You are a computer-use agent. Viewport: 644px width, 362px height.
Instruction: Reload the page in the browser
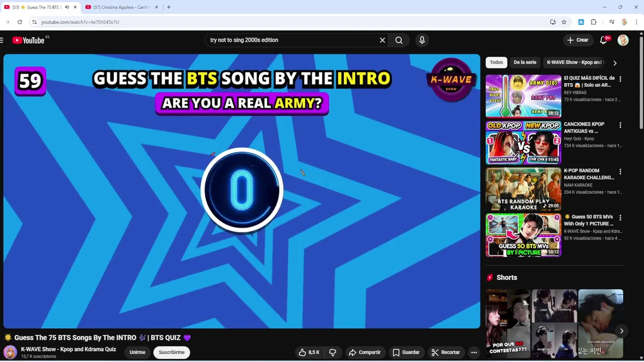pyautogui.click(x=20, y=22)
